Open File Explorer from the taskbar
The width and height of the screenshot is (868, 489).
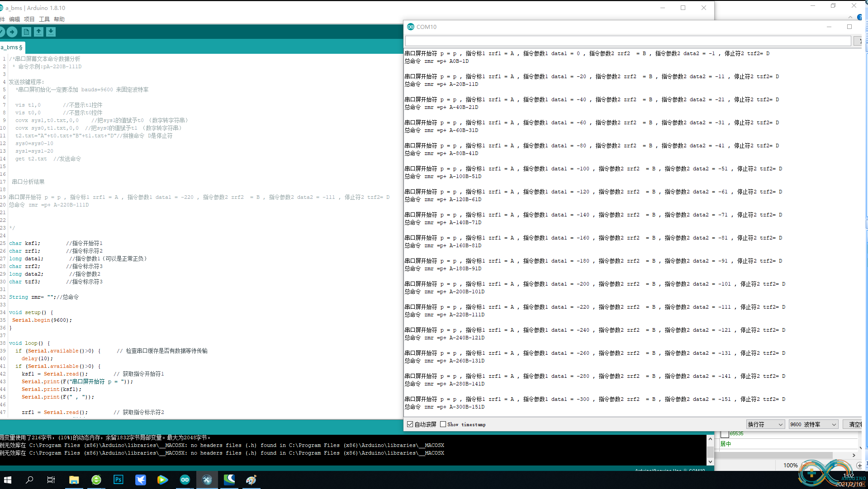[74, 480]
